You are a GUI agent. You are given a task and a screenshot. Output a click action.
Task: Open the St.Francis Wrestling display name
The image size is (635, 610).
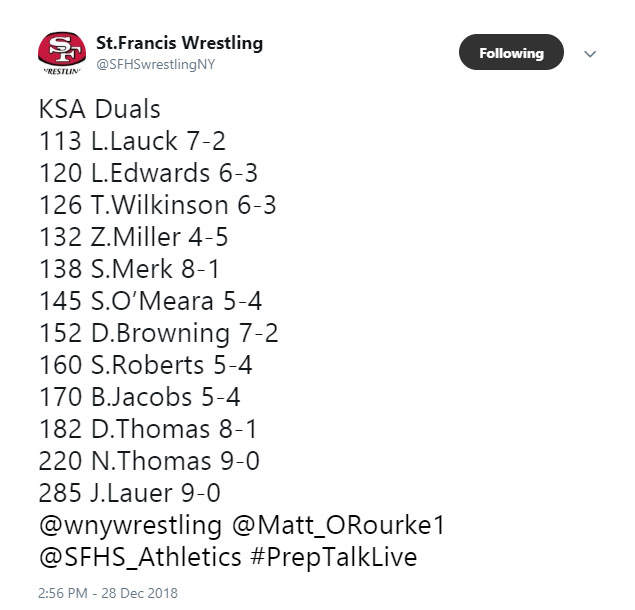click(179, 43)
